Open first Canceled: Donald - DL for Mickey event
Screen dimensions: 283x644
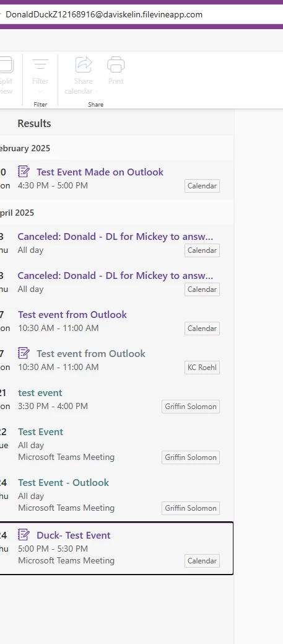pyautogui.click(x=115, y=237)
